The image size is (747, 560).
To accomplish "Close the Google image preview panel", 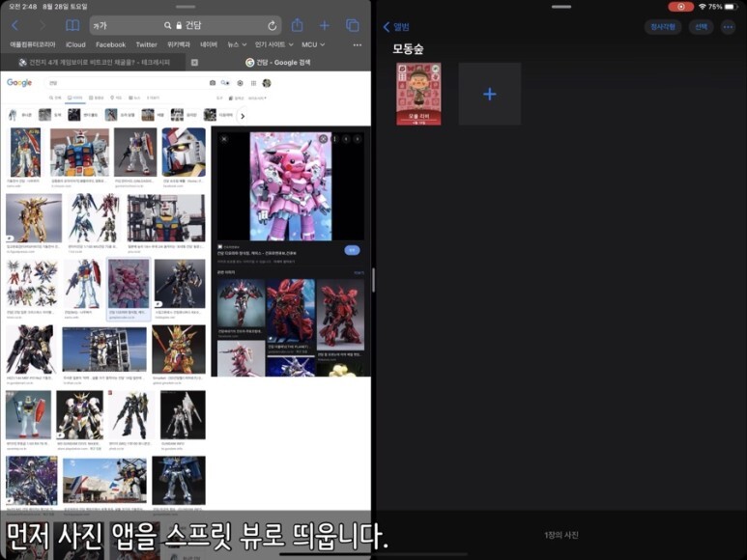I will [224, 139].
